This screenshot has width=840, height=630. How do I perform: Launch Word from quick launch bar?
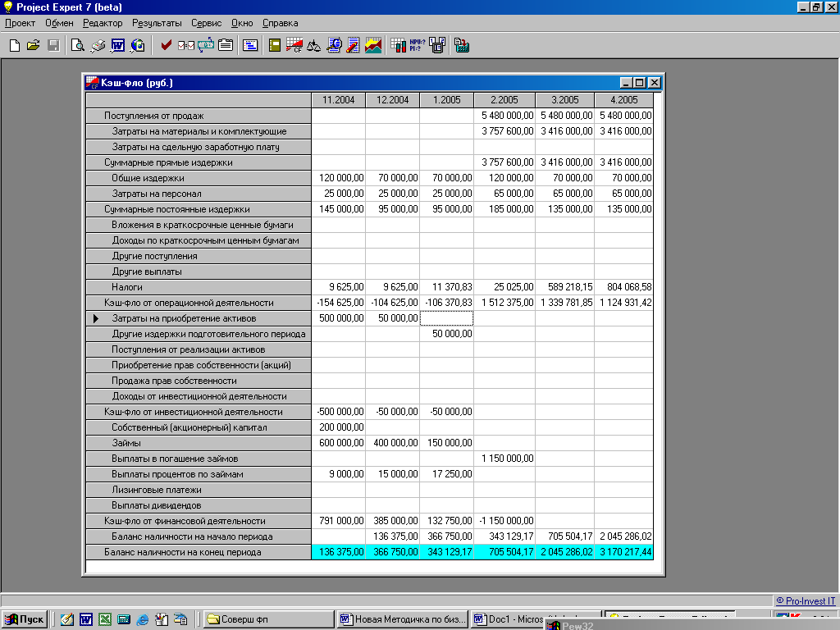(85, 619)
